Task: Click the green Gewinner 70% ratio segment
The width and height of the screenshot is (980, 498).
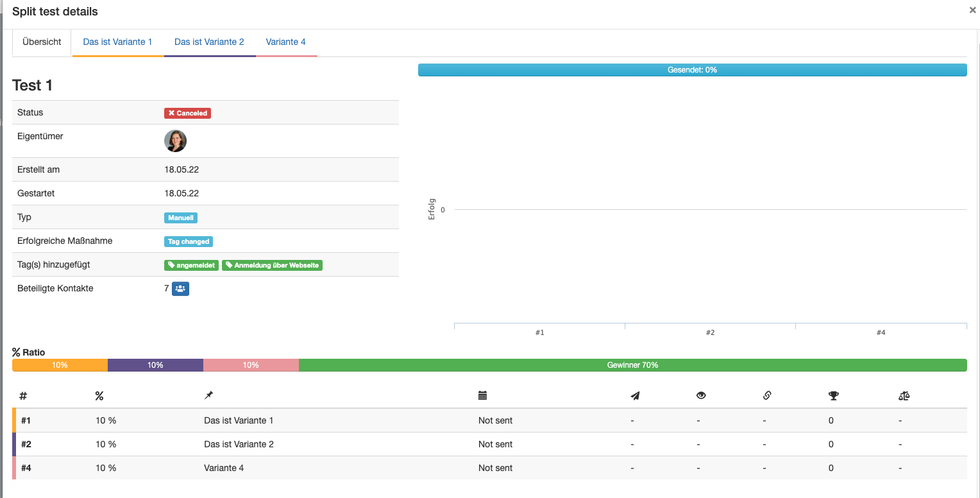Action: click(x=632, y=365)
